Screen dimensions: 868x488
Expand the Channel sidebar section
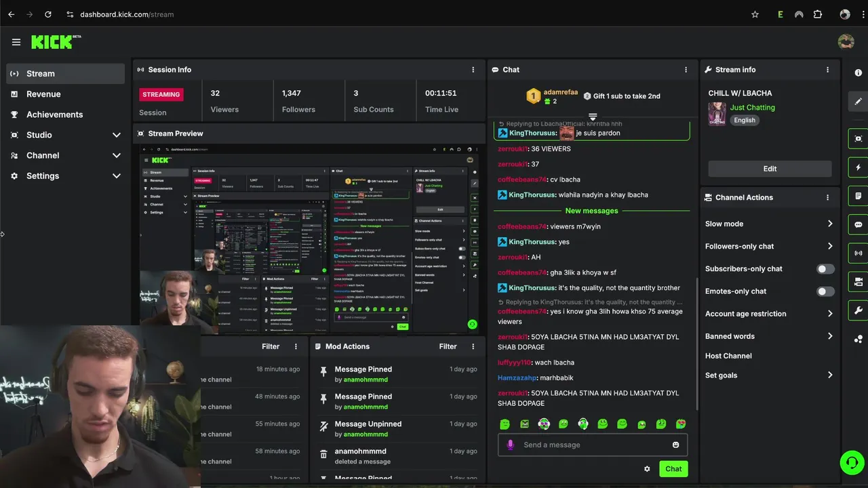pos(66,155)
